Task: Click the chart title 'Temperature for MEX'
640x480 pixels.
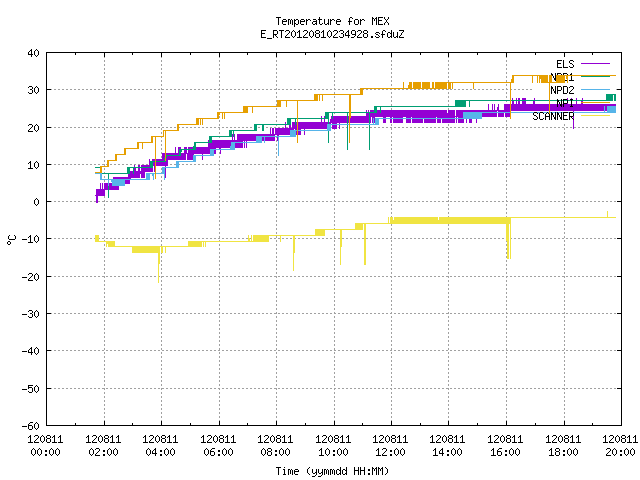Action: tap(332, 21)
